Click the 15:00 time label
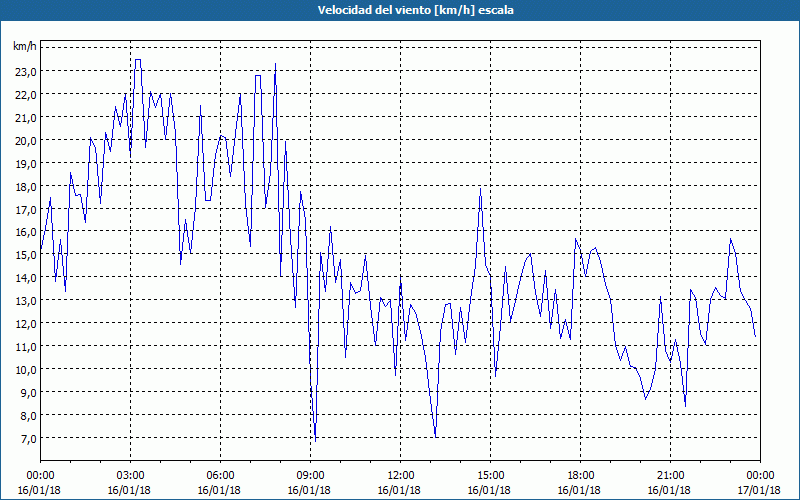 click(x=490, y=476)
